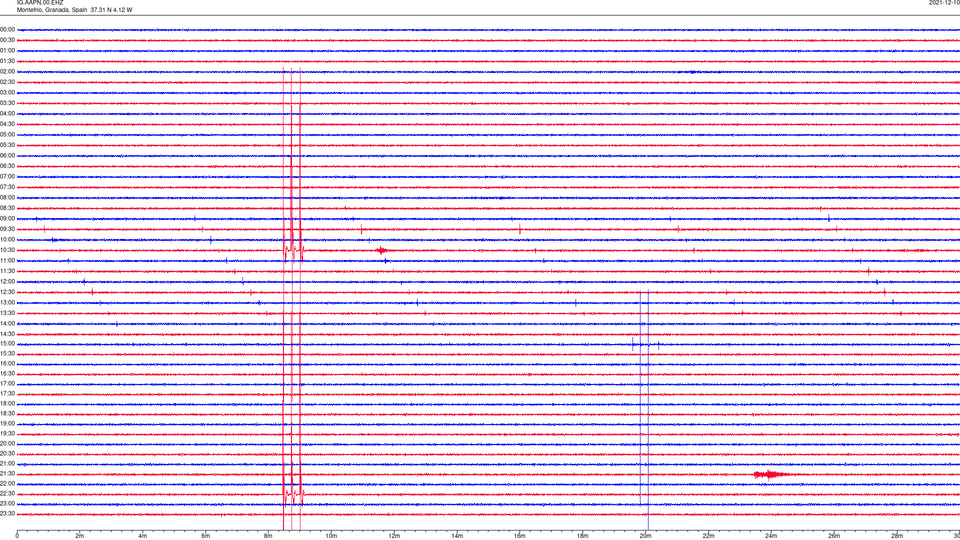Screen dimensions: 960x540
Task: Click the 12m tick on the time axis
Action: click(x=394, y=536)
